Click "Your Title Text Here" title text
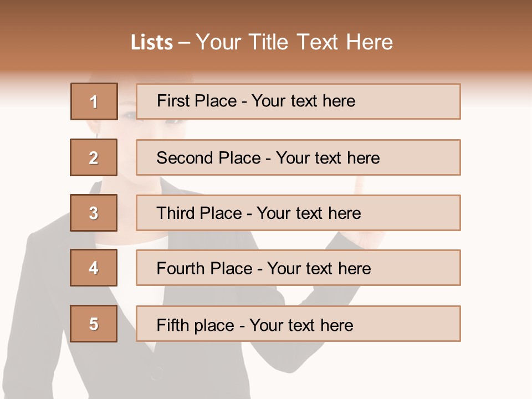This screenshot has height=399, width=532. [x=294, y=43]
